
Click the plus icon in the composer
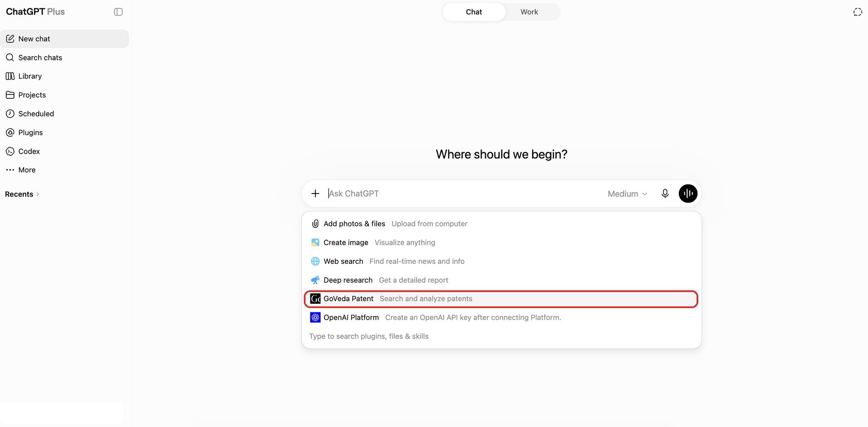[x=316, y=194]
